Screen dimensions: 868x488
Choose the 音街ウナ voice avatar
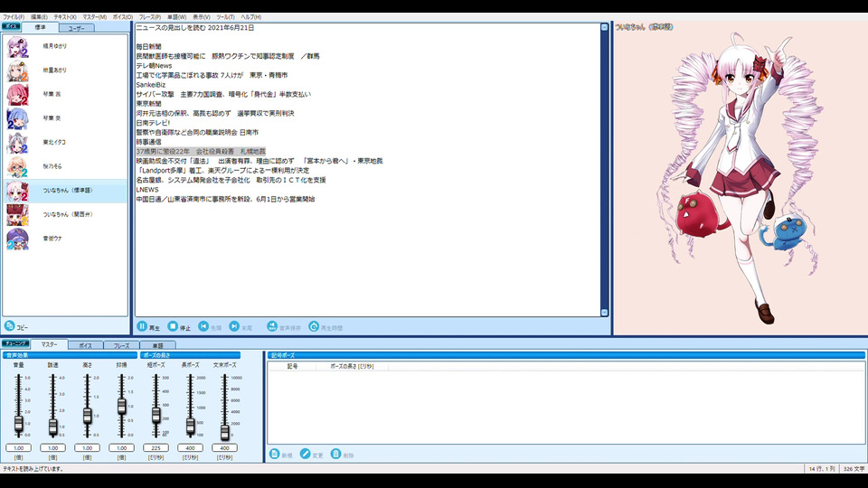[18, 239]
